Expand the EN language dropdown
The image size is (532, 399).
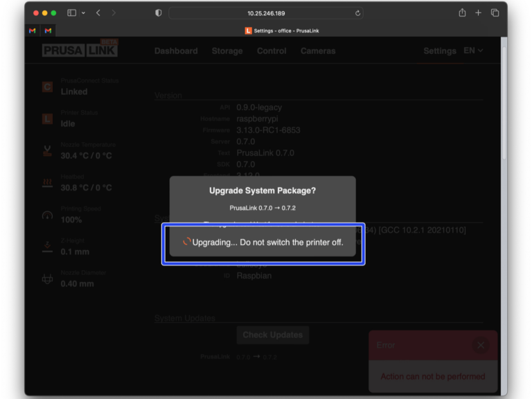coord(473,51)
